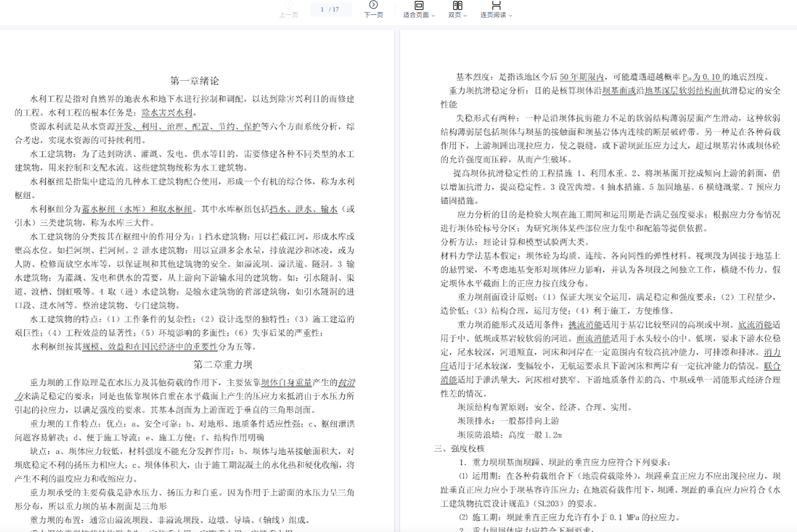
Task: Click the current page number field
Action: pyautogui.click(x=322, y=9)
